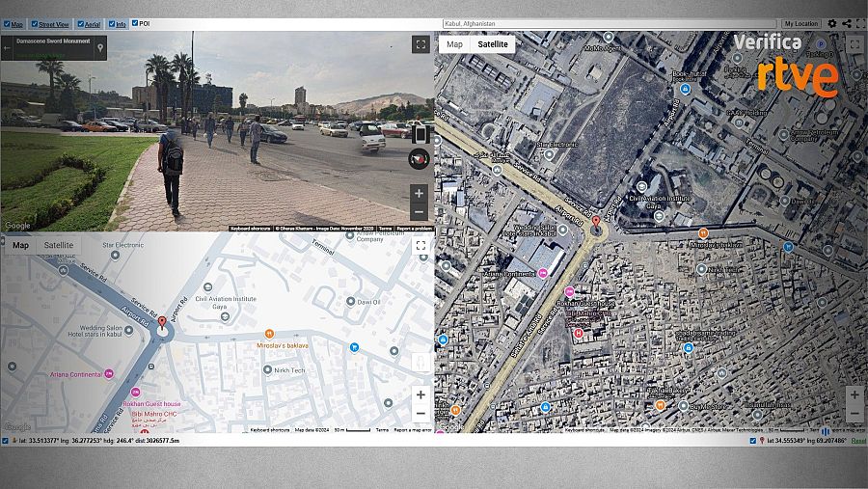Toggle fullscreen icon in the top bar
Image resolution: width=868 pixels, height=489 pixels.
(861, 24)
